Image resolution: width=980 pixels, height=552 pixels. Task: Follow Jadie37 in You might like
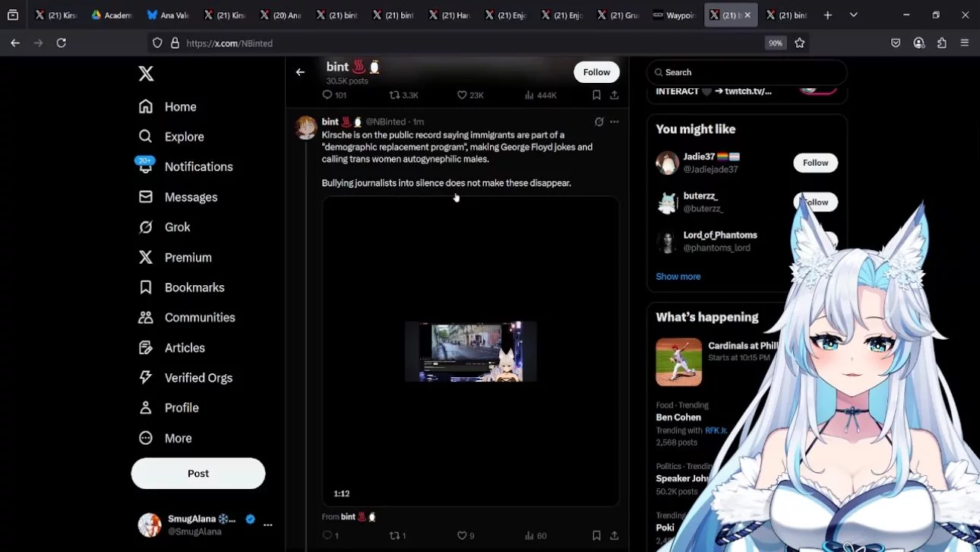[815, 163]
